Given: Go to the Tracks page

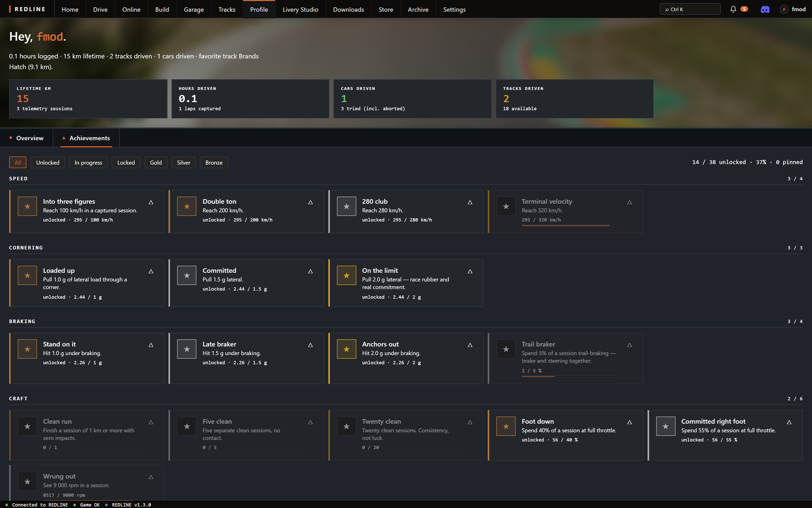Looking at the screenshot, I should point(227,9).
